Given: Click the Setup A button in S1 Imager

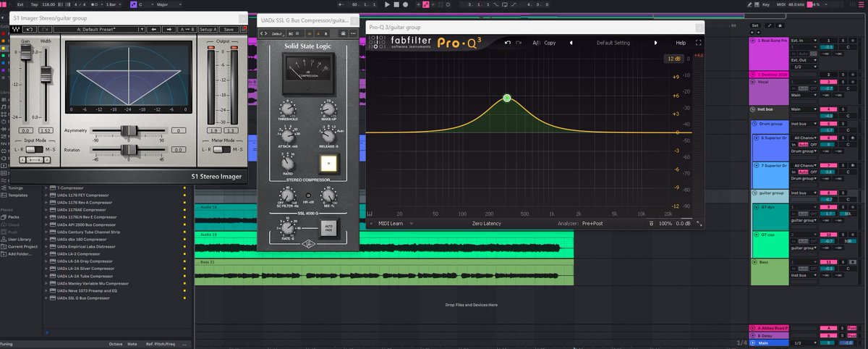Looking at the screenshot, I should click(x=208, y=30).
